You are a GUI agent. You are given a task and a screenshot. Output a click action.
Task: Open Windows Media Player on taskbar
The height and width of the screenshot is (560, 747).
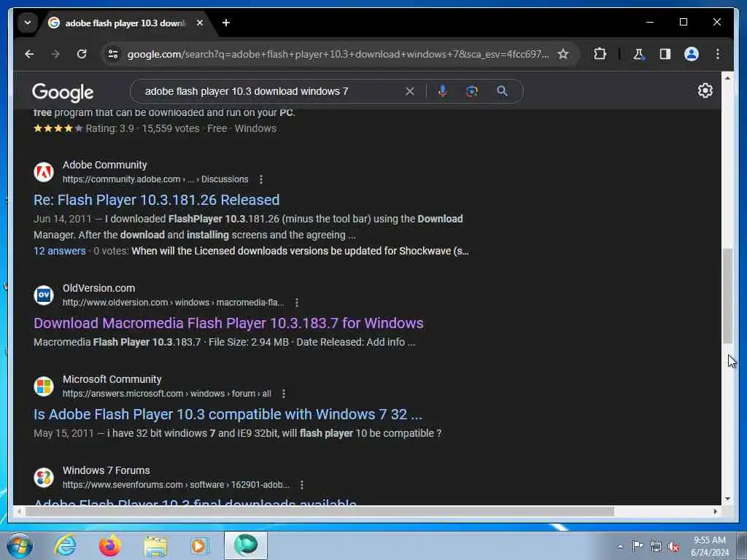coord(200,545)
